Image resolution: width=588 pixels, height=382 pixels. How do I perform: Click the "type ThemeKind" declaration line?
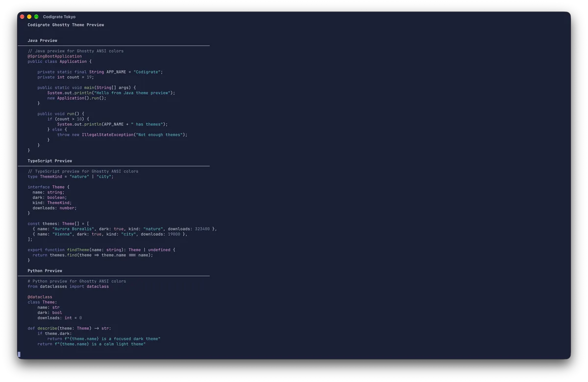[x=71, y=177]
